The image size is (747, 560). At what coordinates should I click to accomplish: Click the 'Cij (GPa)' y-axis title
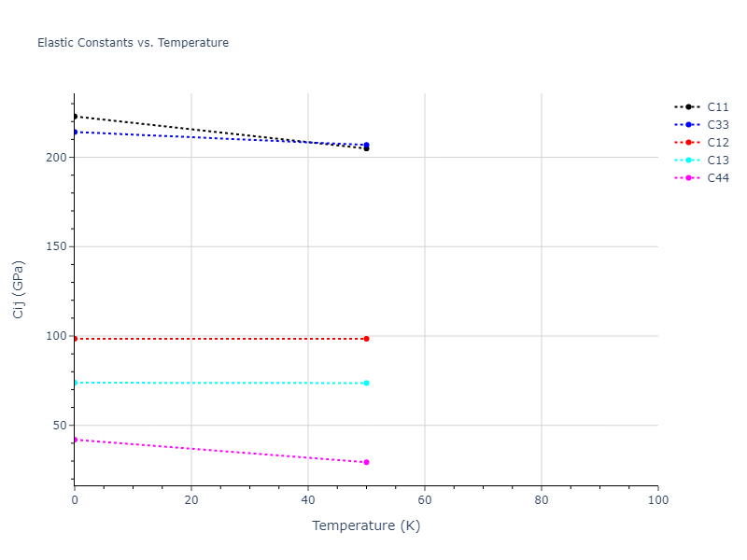[19, 289]
